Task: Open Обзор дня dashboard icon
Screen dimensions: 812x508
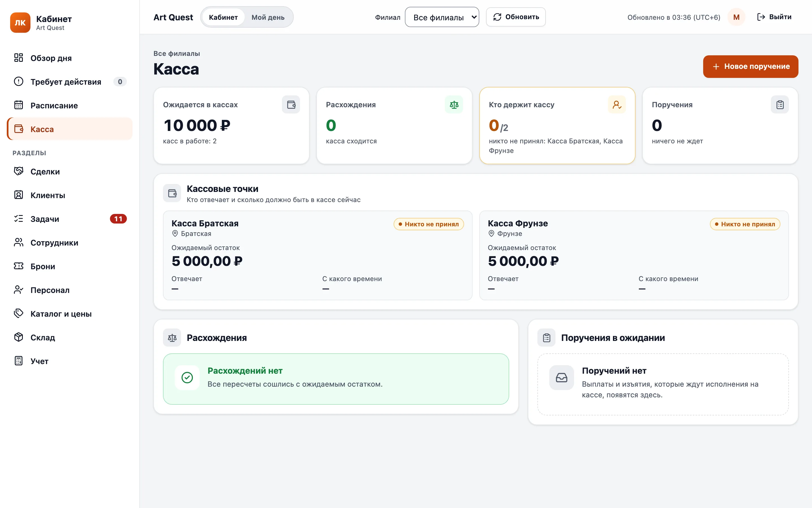Action: point(18,58)
